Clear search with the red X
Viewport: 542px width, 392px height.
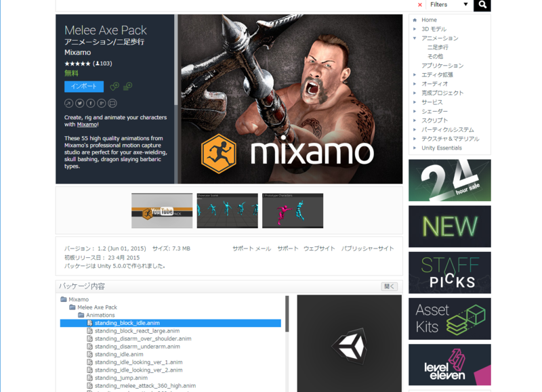[419, 5]
